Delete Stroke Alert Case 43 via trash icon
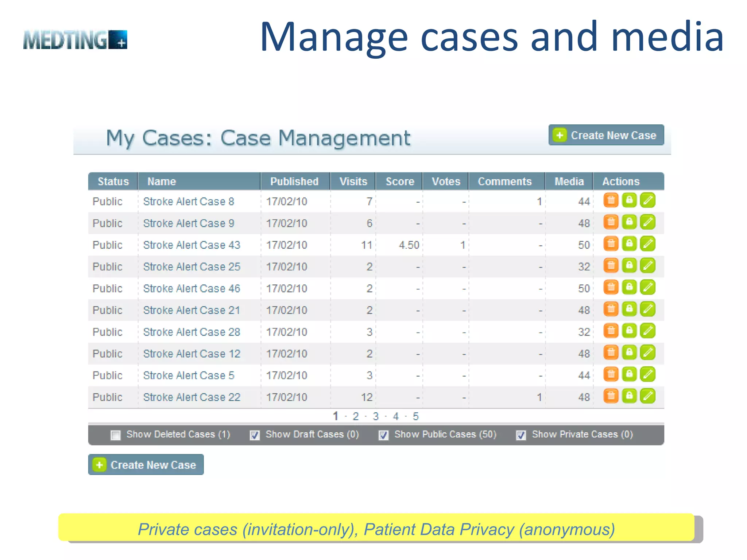Viewport: 747px width, 560px height. 611,244
